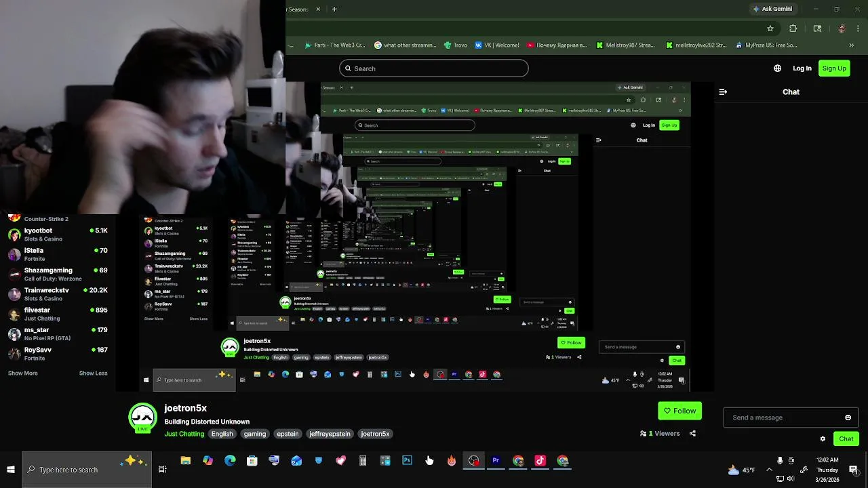Open chat settings gear icon
This screenshot has height=488, width=868.
[823, 439]
